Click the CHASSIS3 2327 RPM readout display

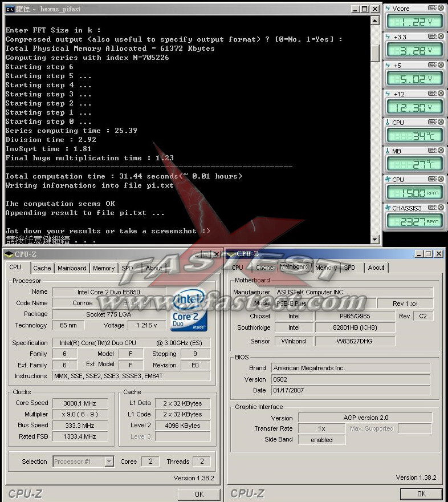point(414,221)
